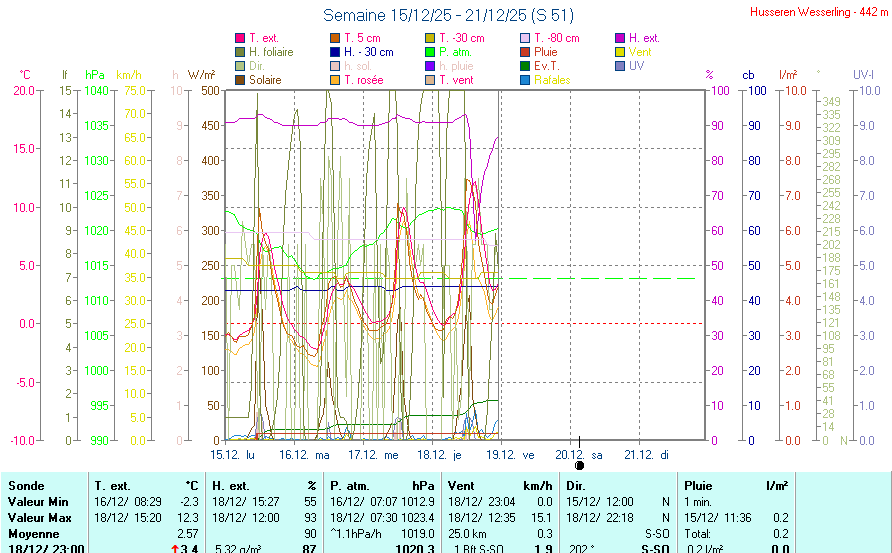Image resolution: width=892 pixels, height=553 pixels.
Task: Click the moon phase marker on 20.12
Action: (x=580, y=466)
